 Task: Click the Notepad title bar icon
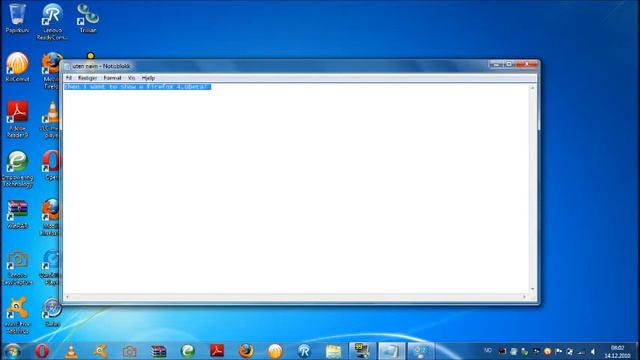tap(67, 66)
